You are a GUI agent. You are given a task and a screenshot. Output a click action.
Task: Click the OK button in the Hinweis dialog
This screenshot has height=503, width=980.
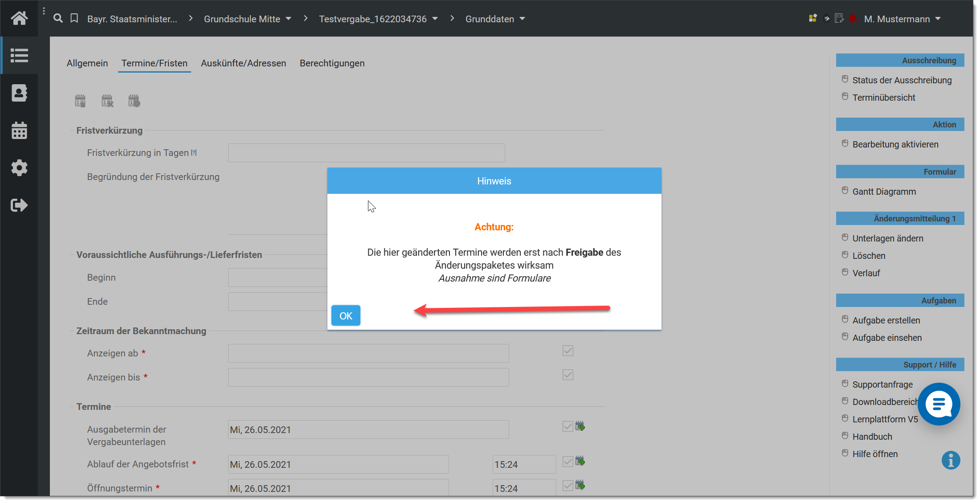[346, 315]
